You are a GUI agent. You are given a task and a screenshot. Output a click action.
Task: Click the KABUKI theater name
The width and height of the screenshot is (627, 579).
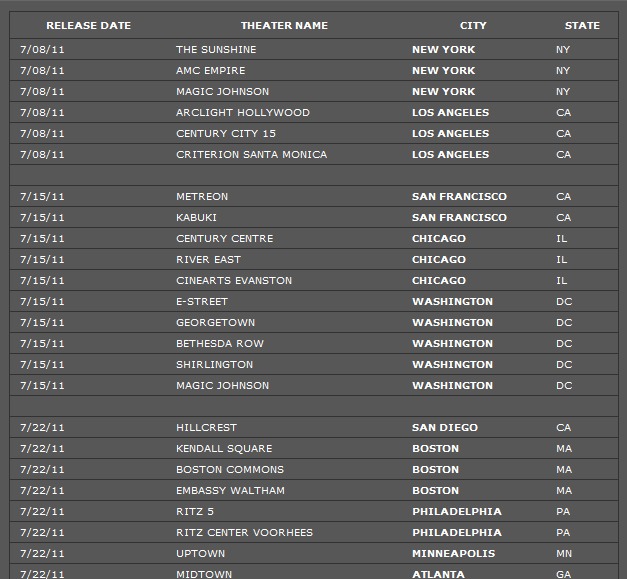click(196, 218)
